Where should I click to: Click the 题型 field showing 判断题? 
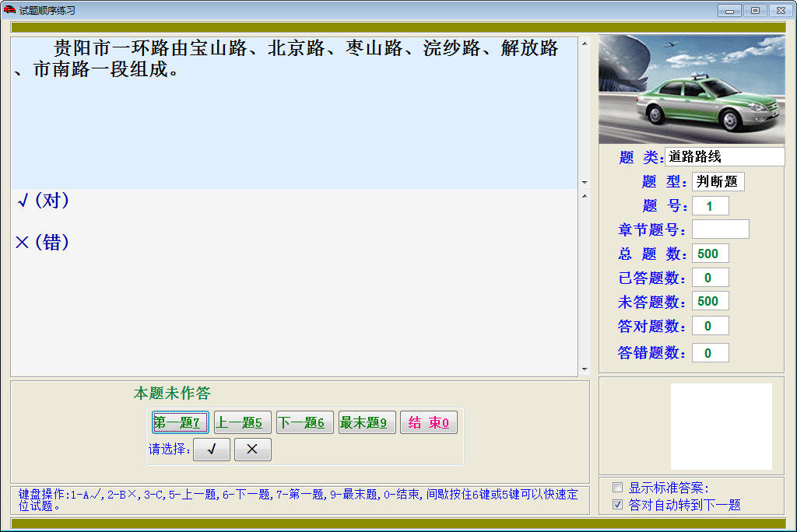point(718,181)
